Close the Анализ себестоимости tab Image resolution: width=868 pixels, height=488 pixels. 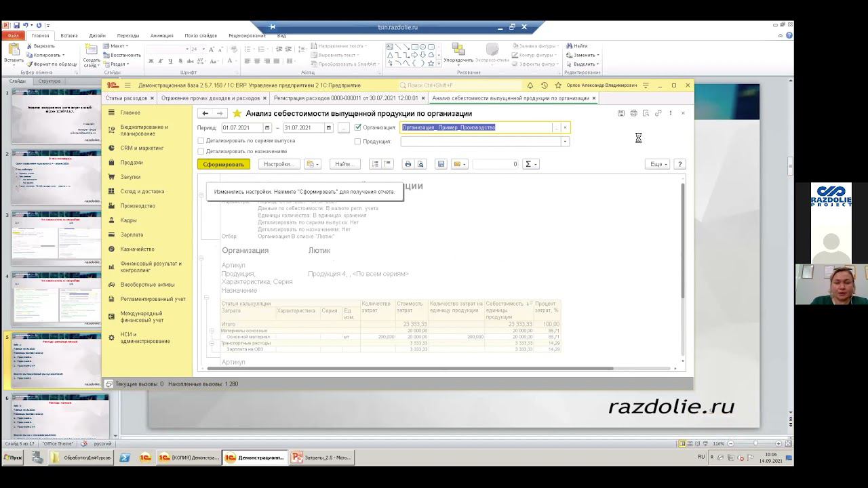coord(594,98)
